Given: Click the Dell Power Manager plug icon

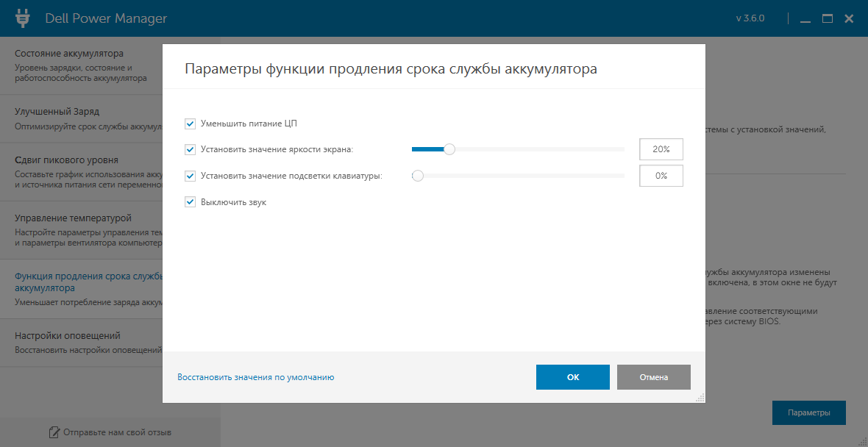Looking at the screenshot, I should 22,18.
